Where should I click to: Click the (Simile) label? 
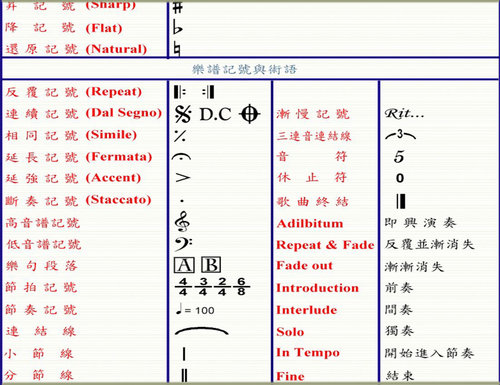click(x=111, y=135)
